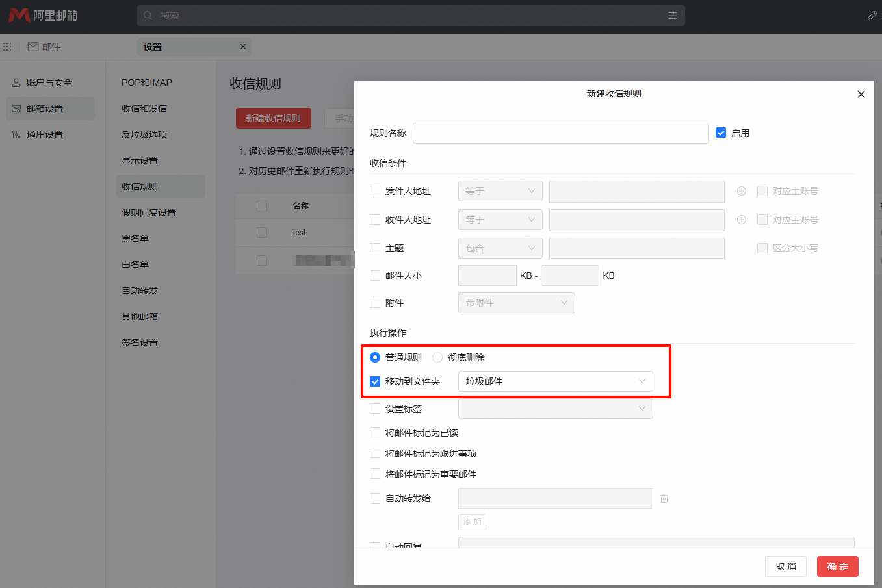The height and width of the screenshot is (588, 882).
Task: Close the 新建收信规则 dialog
Action: (861, 94)
